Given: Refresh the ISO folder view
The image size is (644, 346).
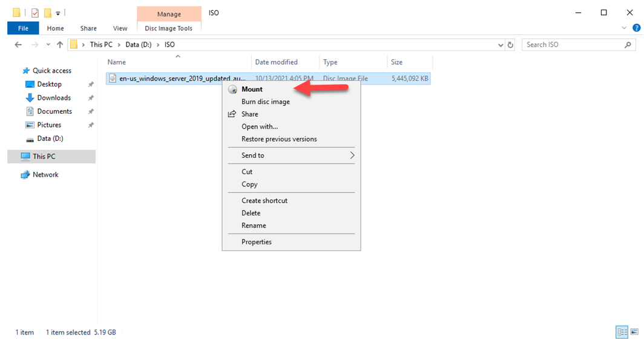Looking at the screenshot, I should click(510, 45).
